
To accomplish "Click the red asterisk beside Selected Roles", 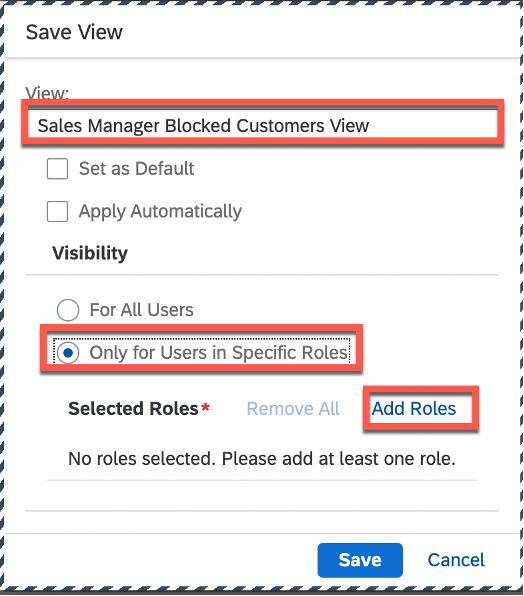I will (x=206, y=407).
